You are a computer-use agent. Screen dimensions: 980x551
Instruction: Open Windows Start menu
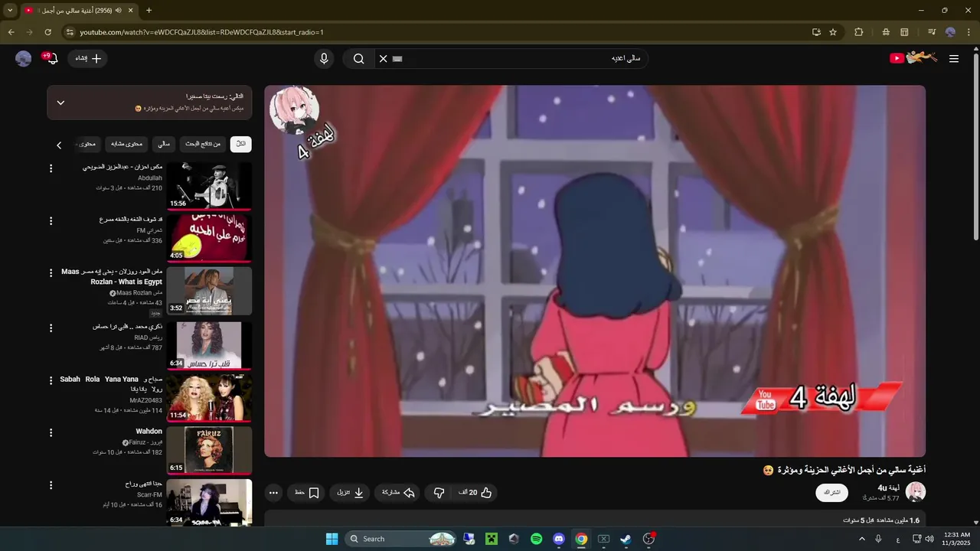(x=332, y=539)
